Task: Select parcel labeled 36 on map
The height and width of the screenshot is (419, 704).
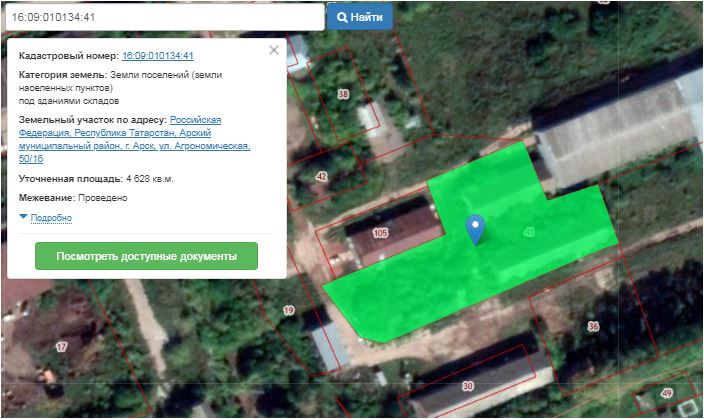Action: (592, 327)
